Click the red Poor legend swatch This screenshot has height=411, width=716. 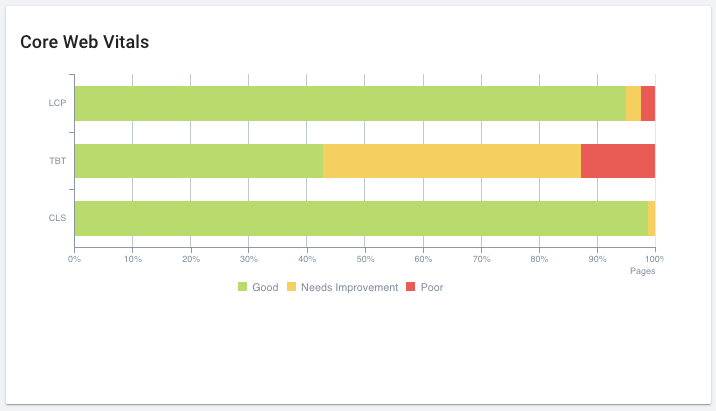point(412,288)
